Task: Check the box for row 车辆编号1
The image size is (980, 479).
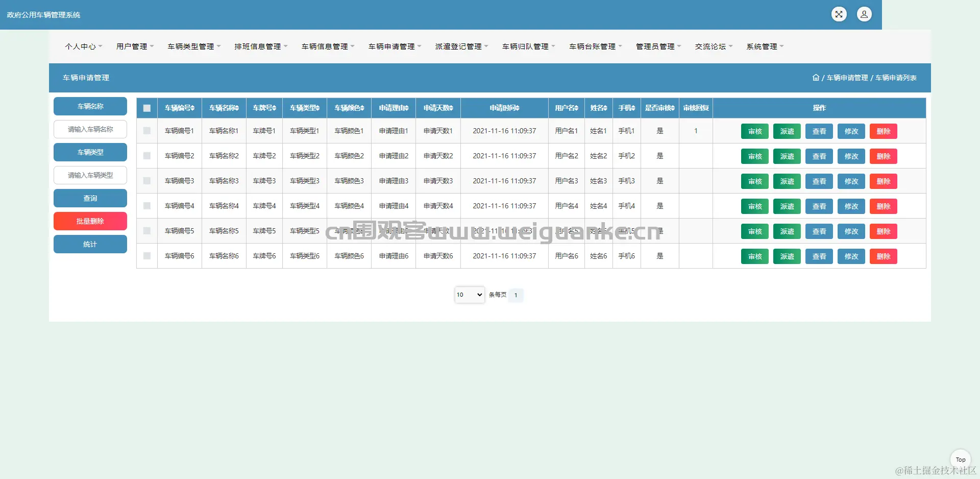Action: (147, 131)
